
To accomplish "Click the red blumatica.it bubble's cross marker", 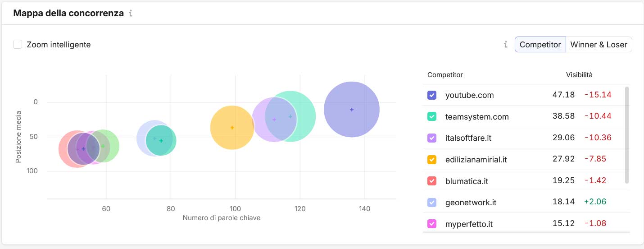I will (77, 149).
